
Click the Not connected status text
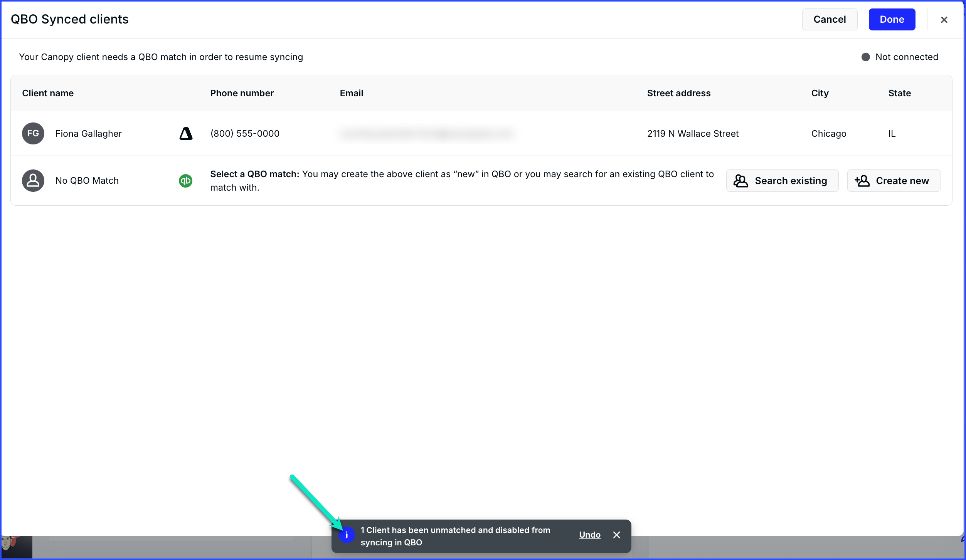[x=907, y=57]
